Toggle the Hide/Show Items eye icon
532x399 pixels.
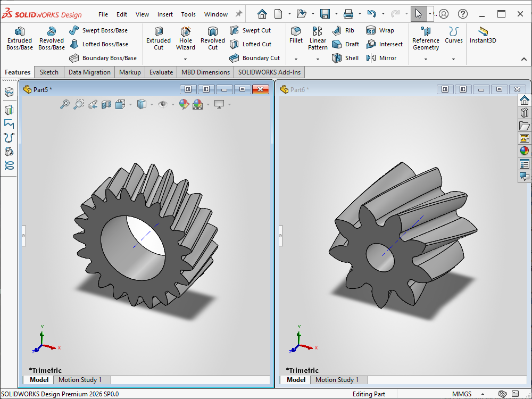point(163,104)
